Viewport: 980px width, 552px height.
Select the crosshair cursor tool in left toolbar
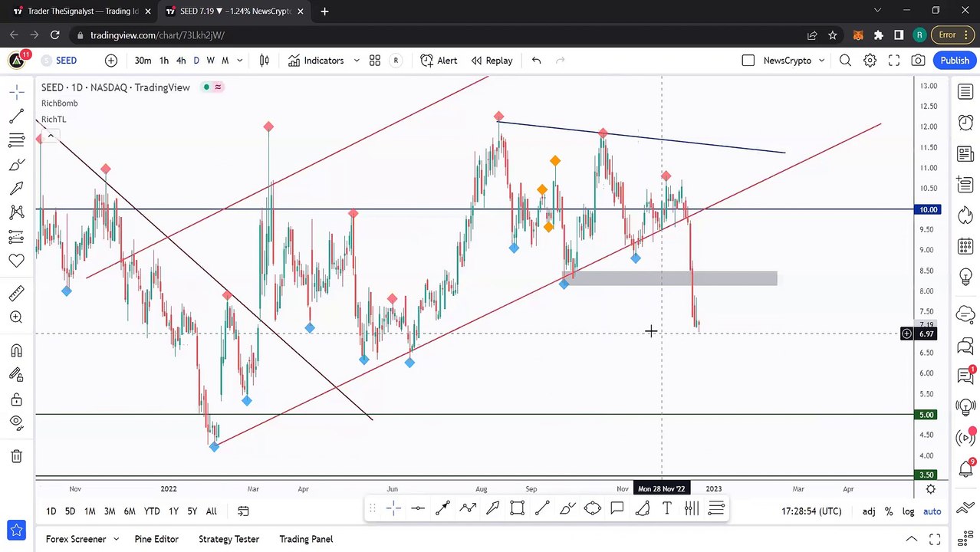click(16, 92)
